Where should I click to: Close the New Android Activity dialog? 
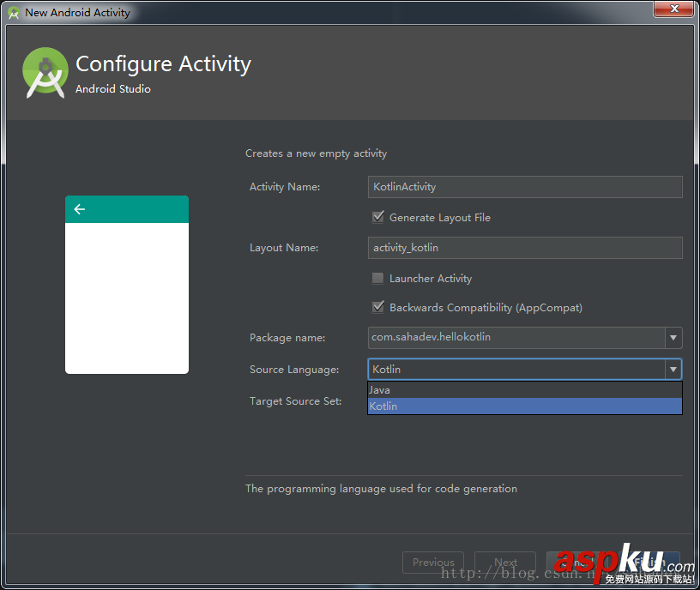click(x=674, y=9)
